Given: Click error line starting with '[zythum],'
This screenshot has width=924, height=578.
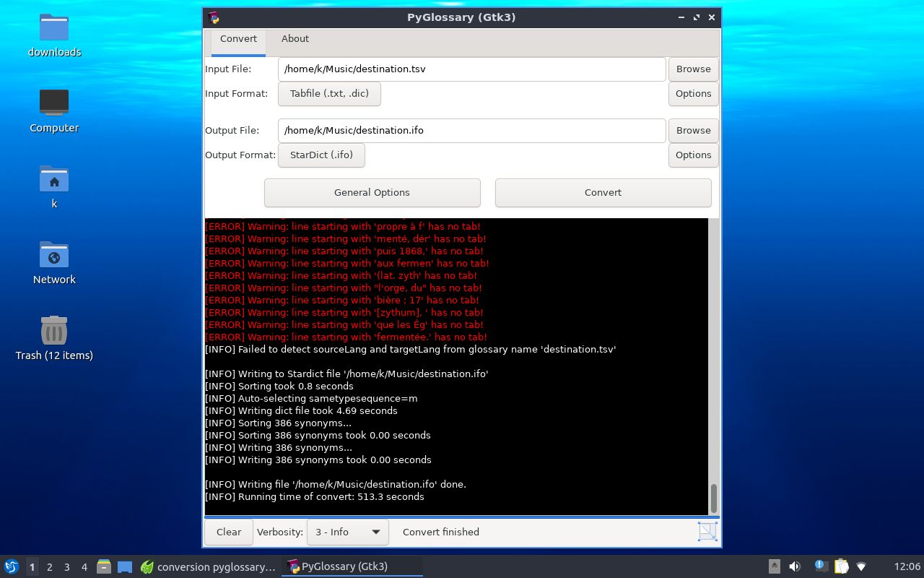Looking at the screenshot, I should coord(344,313).
